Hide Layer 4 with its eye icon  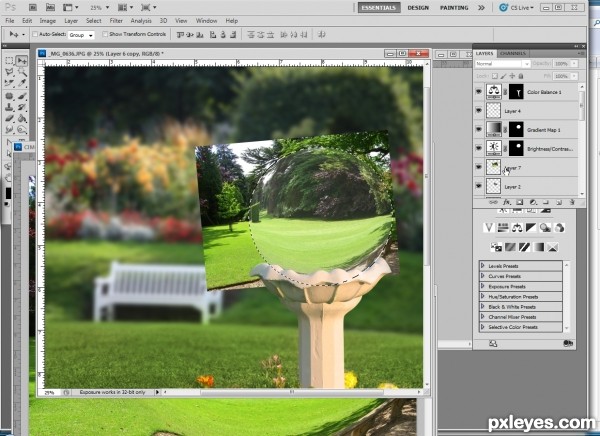(479, 111)
